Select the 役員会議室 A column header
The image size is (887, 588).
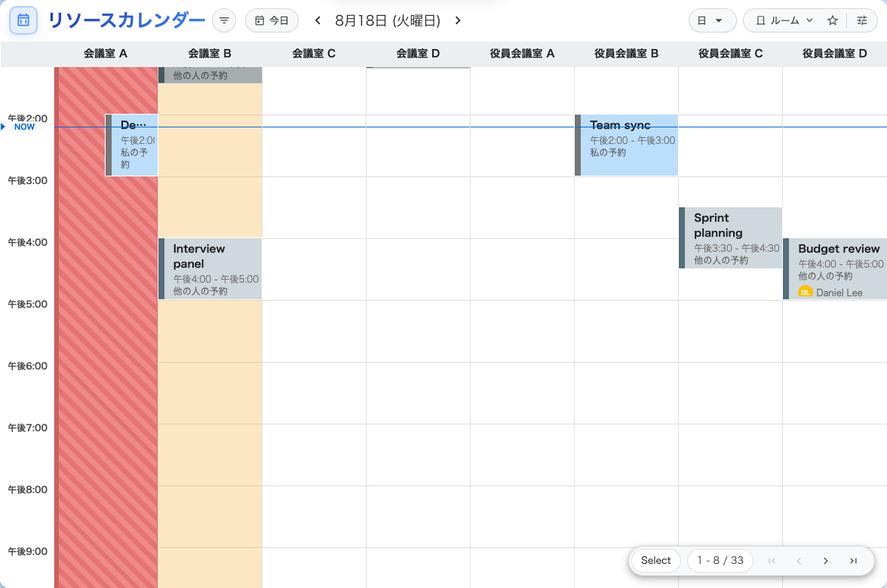coord(522,54)
